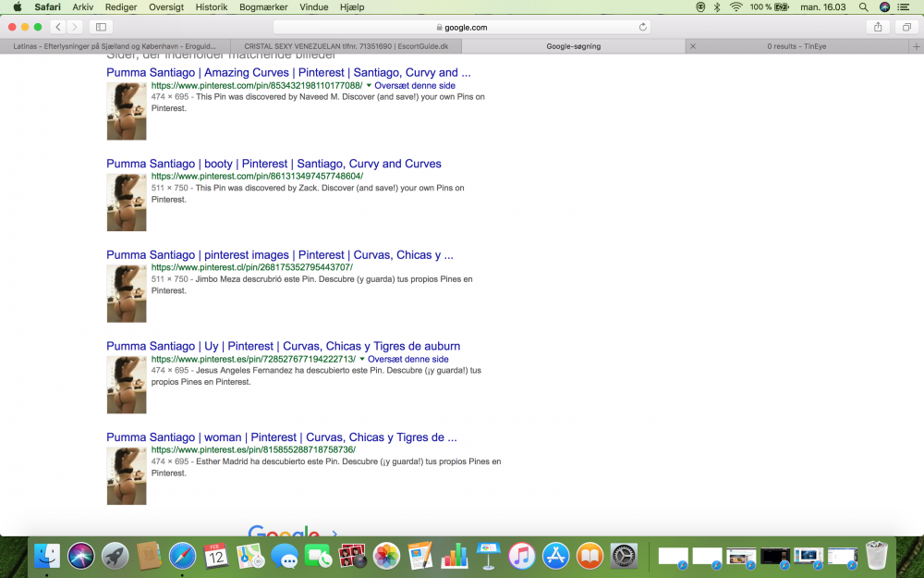Reload the google.com page

click(x=643, y=27)
